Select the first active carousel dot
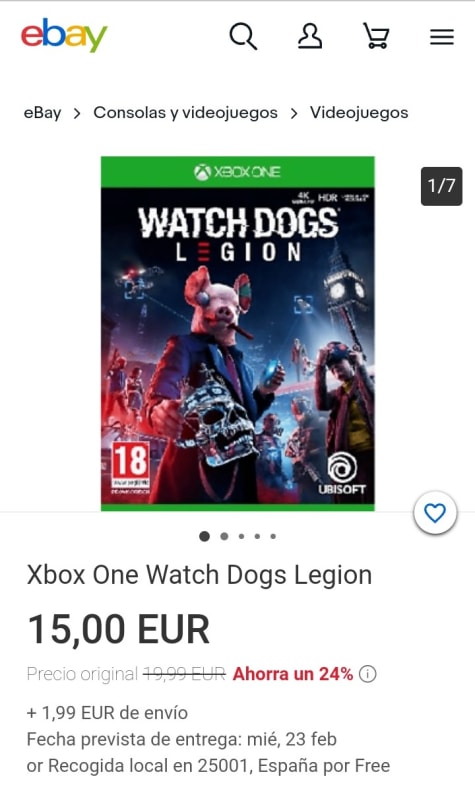This screenshot has height=793, width=475. click(x=204, y=536)
